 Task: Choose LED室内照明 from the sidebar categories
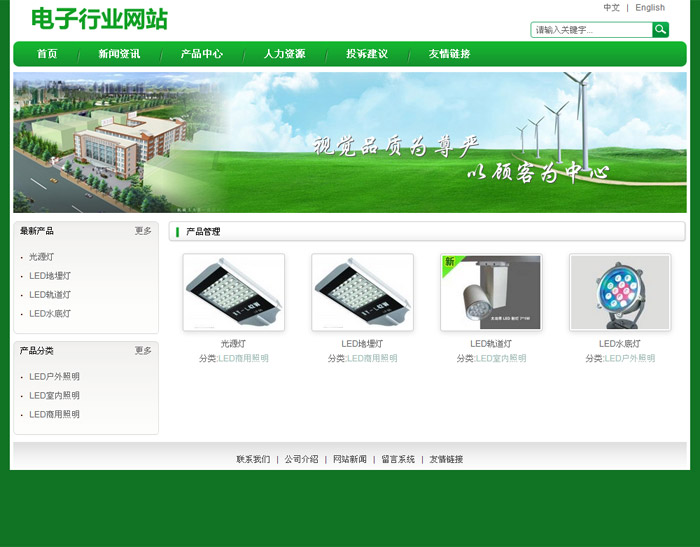click(54, 396)
